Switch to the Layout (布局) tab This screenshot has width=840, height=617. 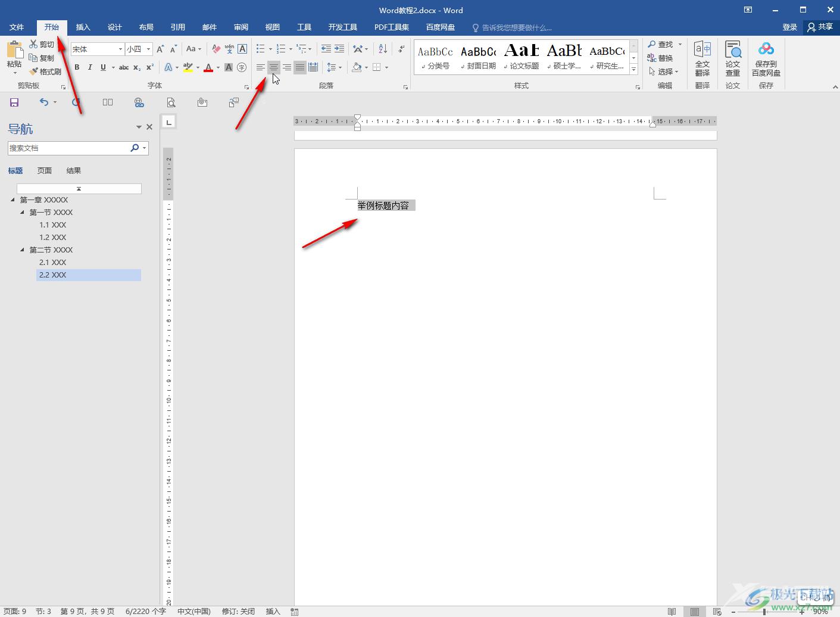pos(146,27)
